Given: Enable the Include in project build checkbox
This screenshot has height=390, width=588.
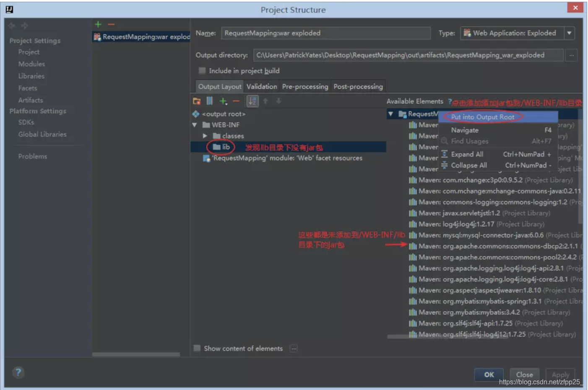Looking at the screenshot, I should pos(202,70).
